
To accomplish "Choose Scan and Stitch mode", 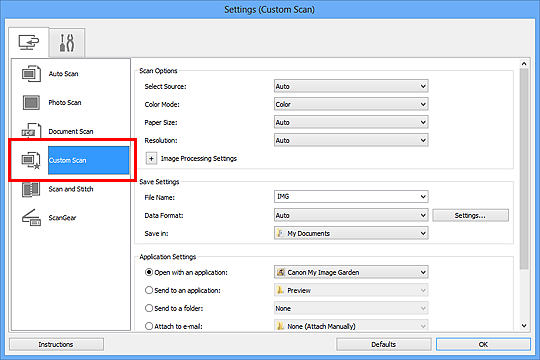I will [x=71, y=189].
